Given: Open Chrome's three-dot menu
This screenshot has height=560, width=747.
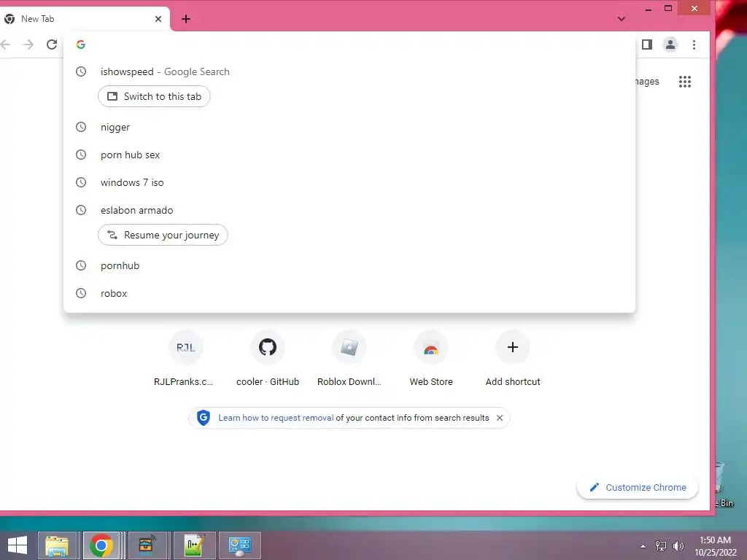Looking at the screenshot, I should [694, 44].
